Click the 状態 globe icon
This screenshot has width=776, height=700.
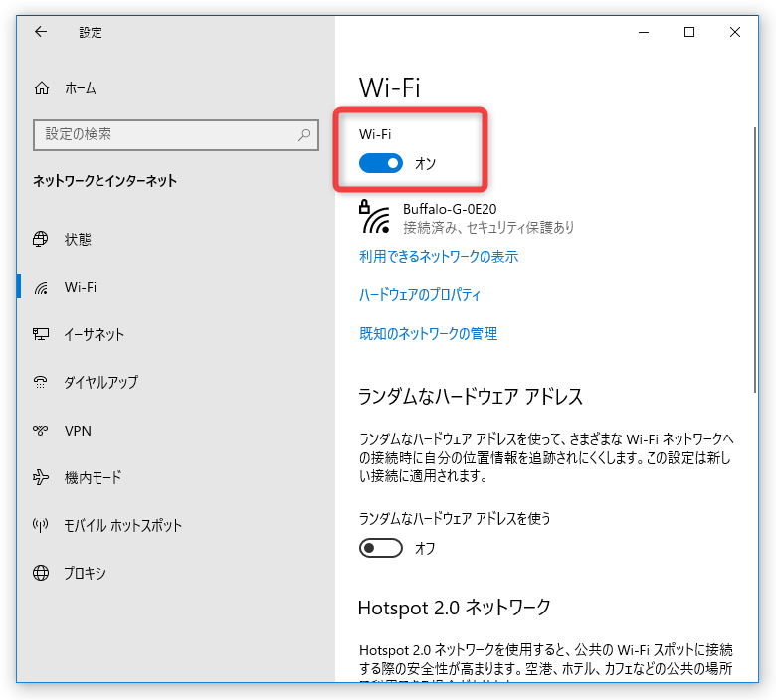41,239
